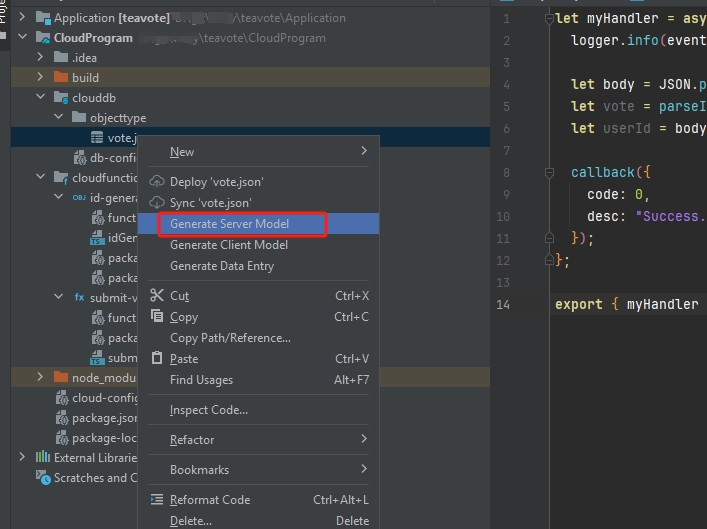Collapse the clouddb folder
Image resolution: width=707 pixels, height=529 pixels.
(x=40, y=97)
